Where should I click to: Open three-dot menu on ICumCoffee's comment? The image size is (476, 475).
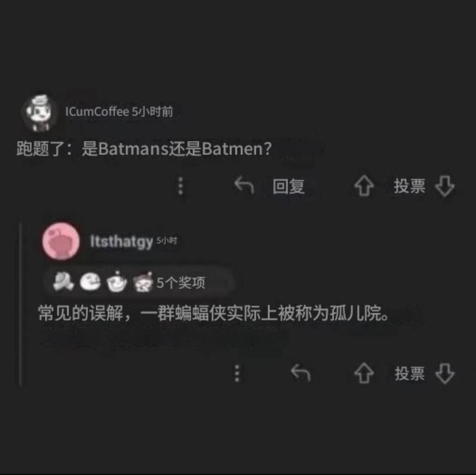[x=181, y=186]
